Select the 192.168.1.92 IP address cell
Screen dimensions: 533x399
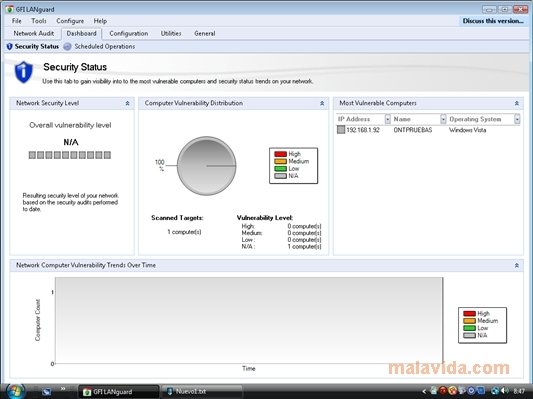pos(363,130)
